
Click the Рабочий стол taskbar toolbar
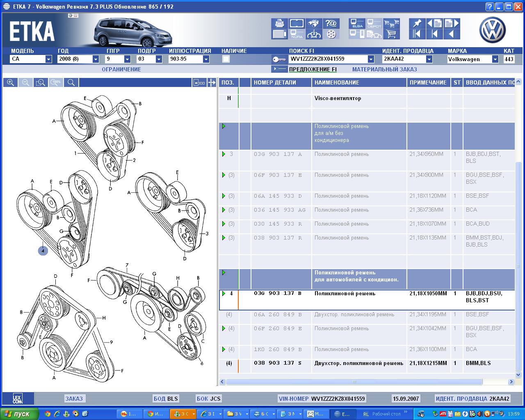tap(386, 414)
